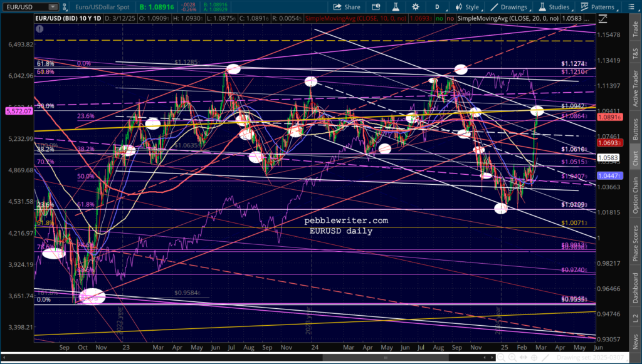Open the T&S sidebar tab
Viewport: 642px width, 364px height.
point(636,53)
